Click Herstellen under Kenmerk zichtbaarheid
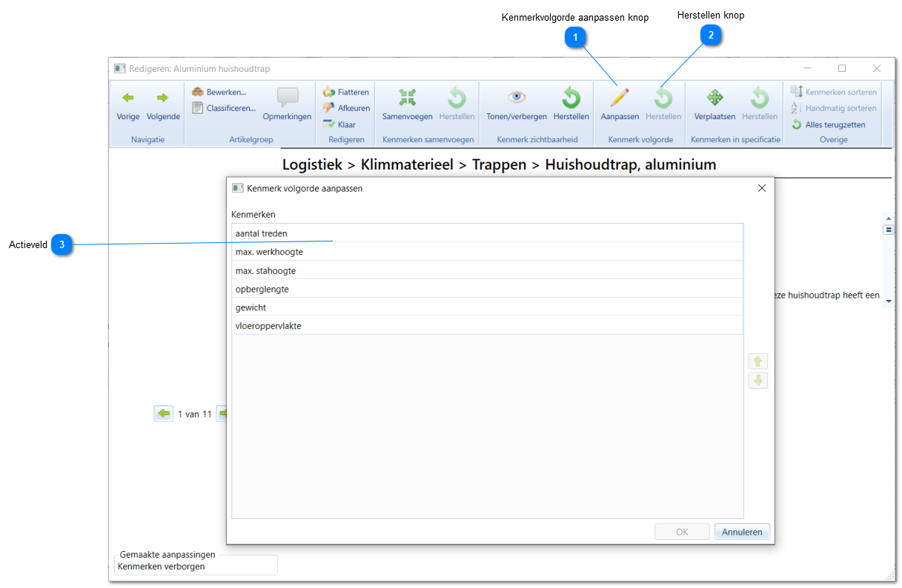902x588 pixels. [571, 105]
